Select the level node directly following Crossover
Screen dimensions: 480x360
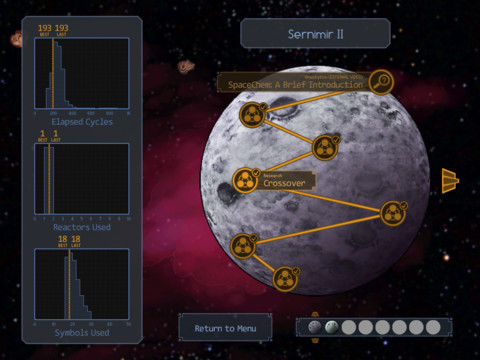tap(394, 213)
